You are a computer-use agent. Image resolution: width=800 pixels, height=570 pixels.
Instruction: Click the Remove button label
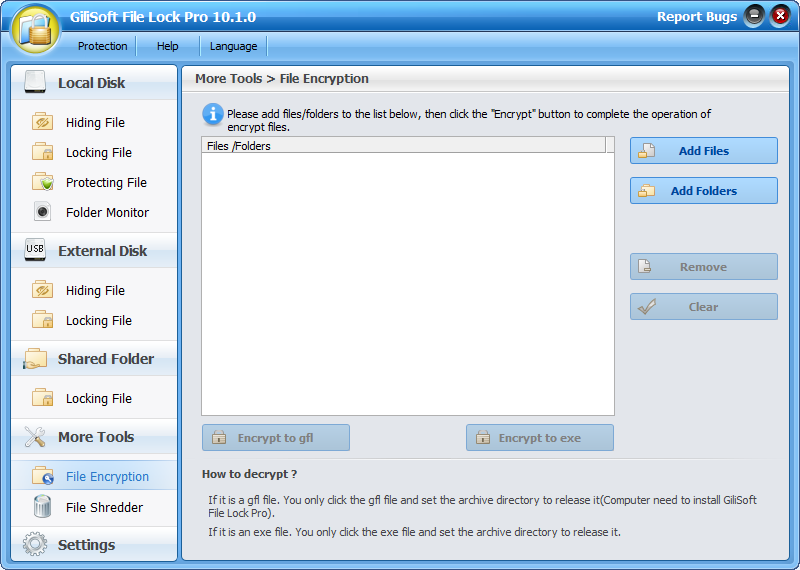(703, 267)
